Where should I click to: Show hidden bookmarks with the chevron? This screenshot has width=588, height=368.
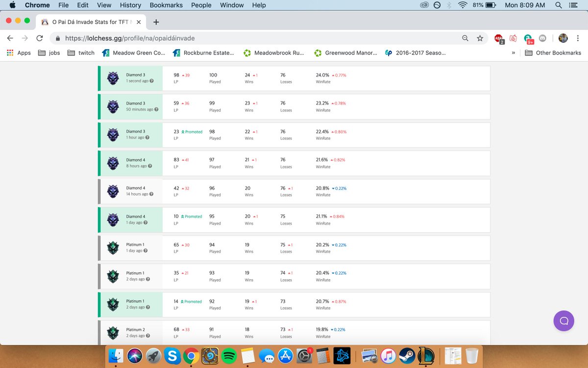click(514, 53)
